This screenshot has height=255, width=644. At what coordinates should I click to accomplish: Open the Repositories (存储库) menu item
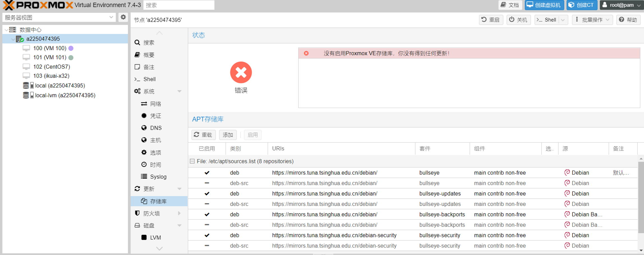click(158, 201)
